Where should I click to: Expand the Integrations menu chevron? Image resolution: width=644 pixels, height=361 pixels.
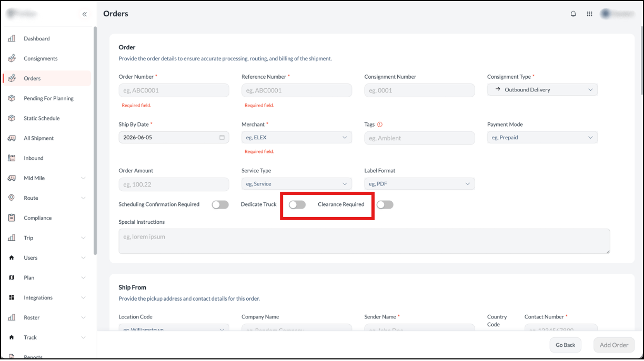click(83, 297)
